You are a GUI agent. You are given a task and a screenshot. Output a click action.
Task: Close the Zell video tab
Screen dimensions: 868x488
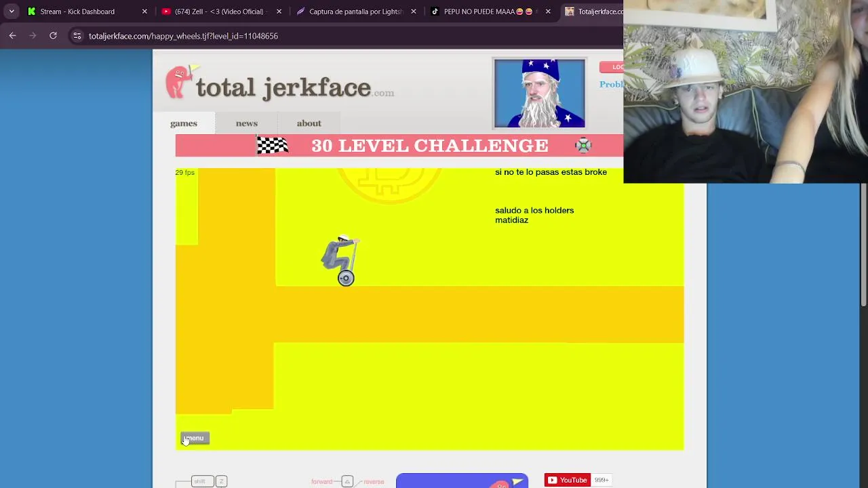pos(279,12)
